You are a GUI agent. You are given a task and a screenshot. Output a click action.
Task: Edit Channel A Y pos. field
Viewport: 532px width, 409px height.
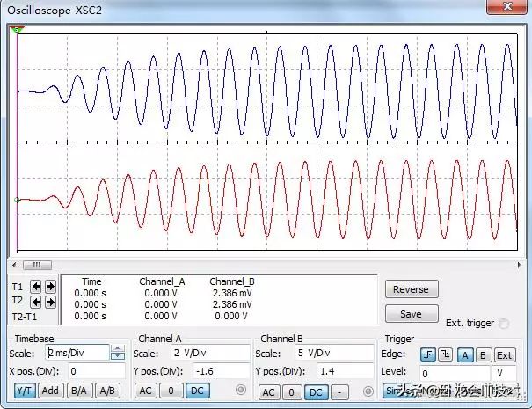coord(222,371)
